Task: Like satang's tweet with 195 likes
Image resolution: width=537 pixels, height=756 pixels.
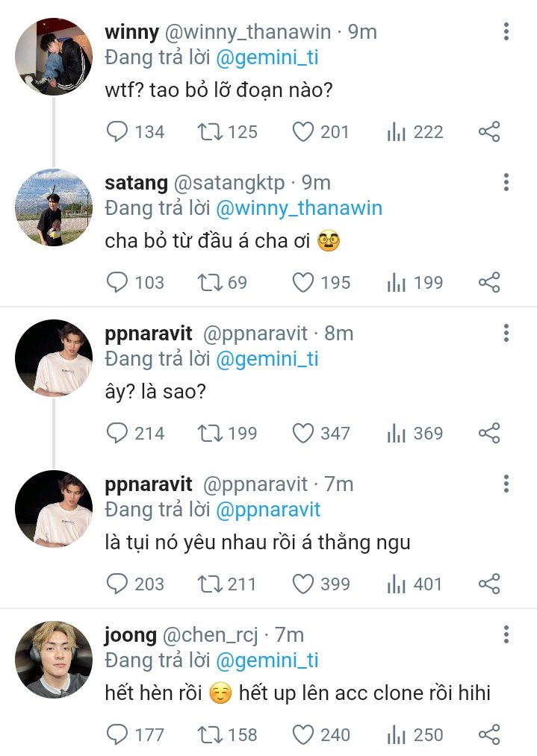Action: click(302, 283)
